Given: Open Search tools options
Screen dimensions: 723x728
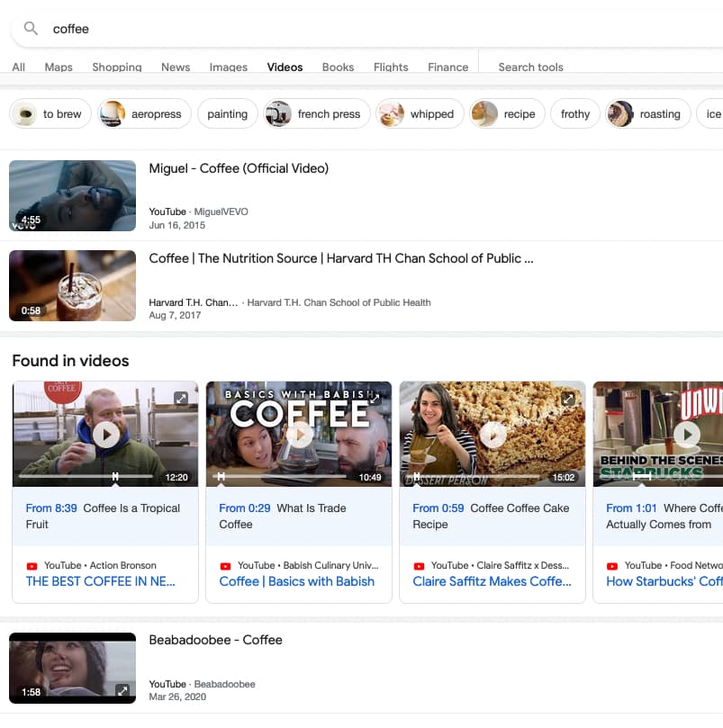Looking at the screenshot, I should pyautogui.click(x=530, y=67).
